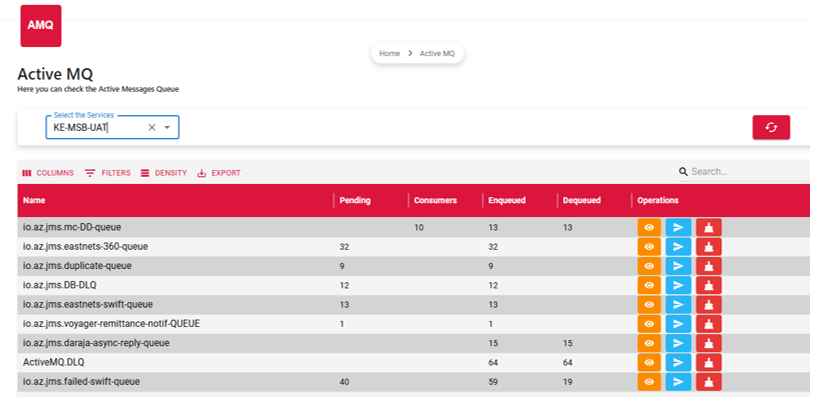View messages of duplicate-queue
Screen dimensions: 814x397
[649, 266]
